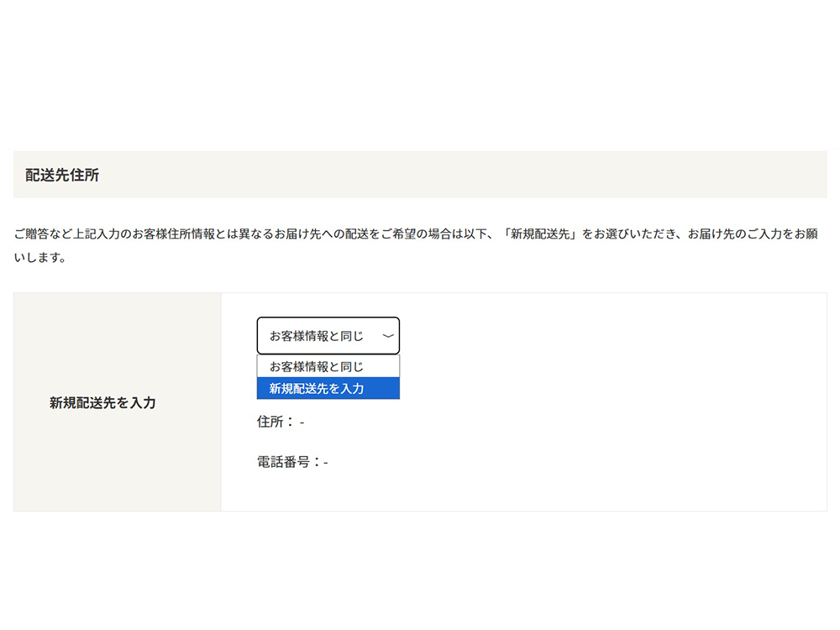Click the '新規配送先を入力' left row label
Viewport: 840px width, 630px height.
(102, 403)
